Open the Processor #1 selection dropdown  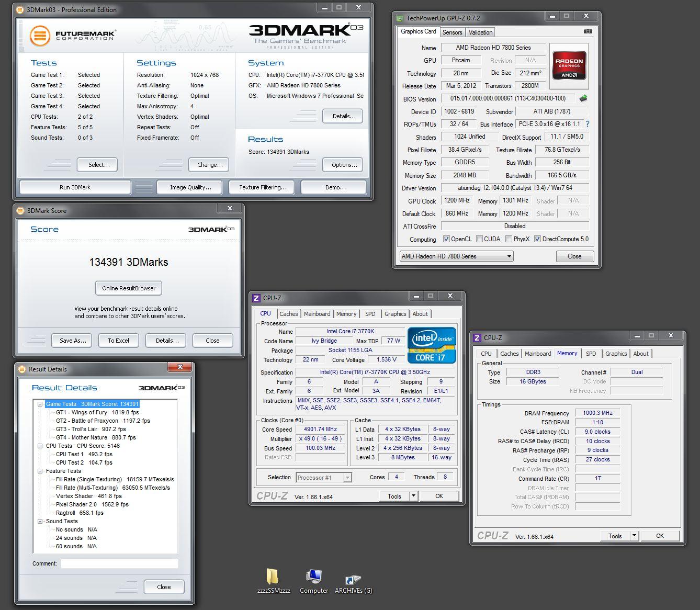click(x=324, y=477)
